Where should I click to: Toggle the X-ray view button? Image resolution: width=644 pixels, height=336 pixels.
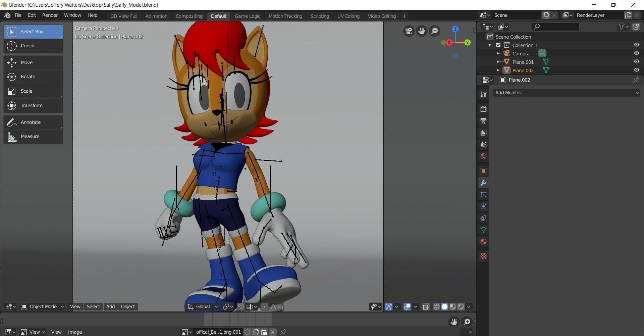(x=426, y=306)
